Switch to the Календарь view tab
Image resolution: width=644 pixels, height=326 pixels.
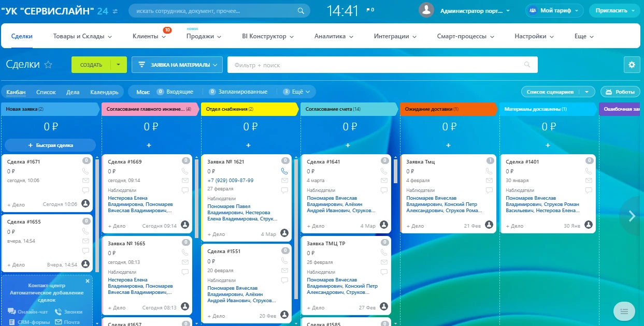(x=104, y=92)
